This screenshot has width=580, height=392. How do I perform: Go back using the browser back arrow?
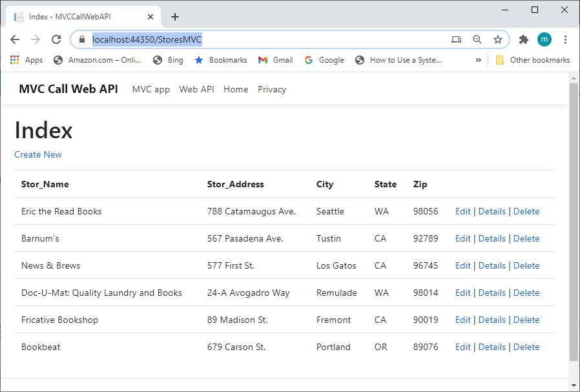(x=15, y=39)
